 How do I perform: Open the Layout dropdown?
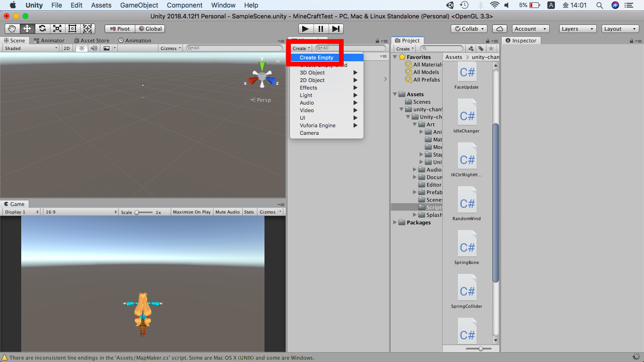pos(621,29)
